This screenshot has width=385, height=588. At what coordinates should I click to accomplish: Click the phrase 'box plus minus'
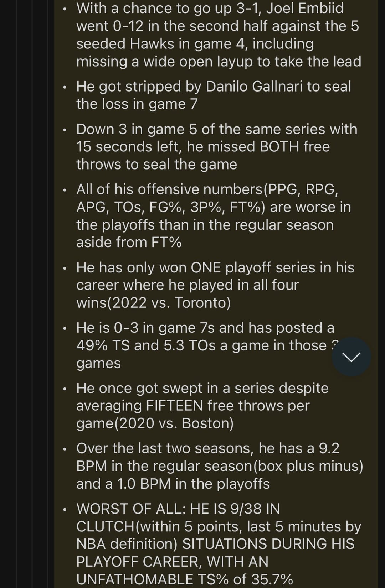click(x=308, y=466)
